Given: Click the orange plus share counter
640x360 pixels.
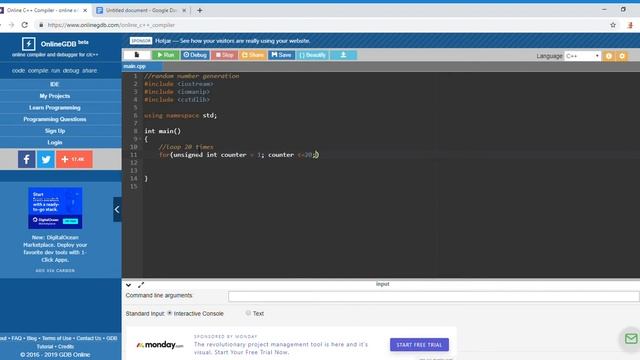Looking at the screenshot, I should (x=74, y=159).
